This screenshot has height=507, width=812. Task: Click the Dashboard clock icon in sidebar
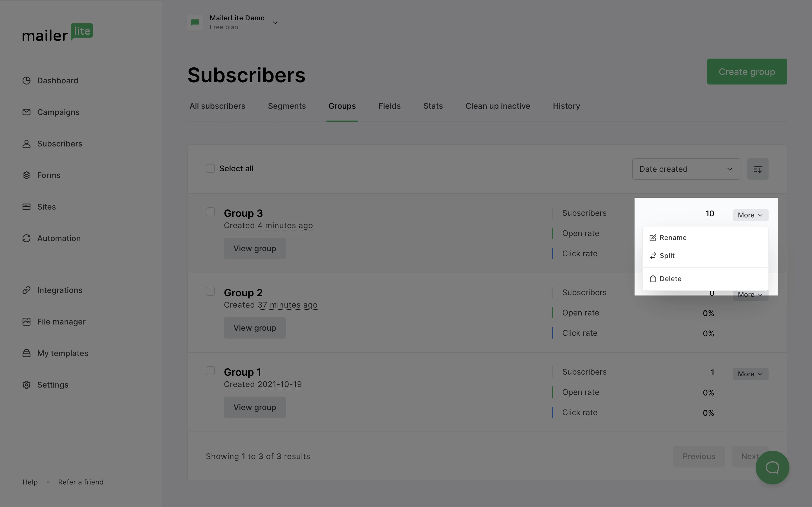[27, 81]
